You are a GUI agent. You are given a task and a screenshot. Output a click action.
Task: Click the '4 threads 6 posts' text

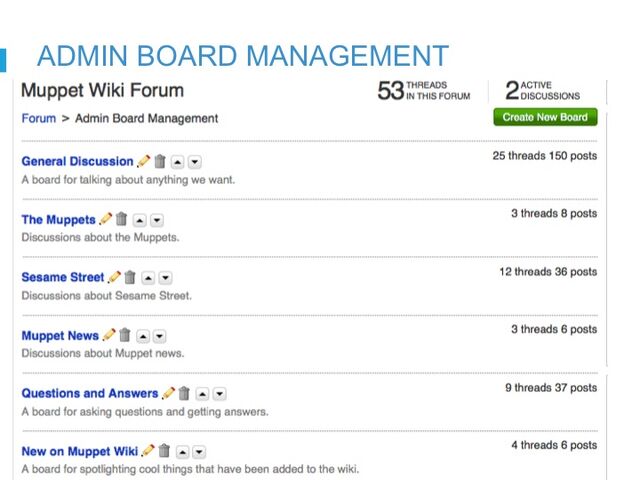[554, 445]
